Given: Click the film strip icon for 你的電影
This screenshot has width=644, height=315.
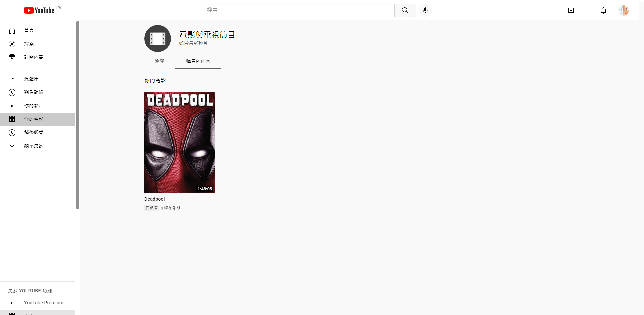Looking at the screenshot, I should (12, 119).
